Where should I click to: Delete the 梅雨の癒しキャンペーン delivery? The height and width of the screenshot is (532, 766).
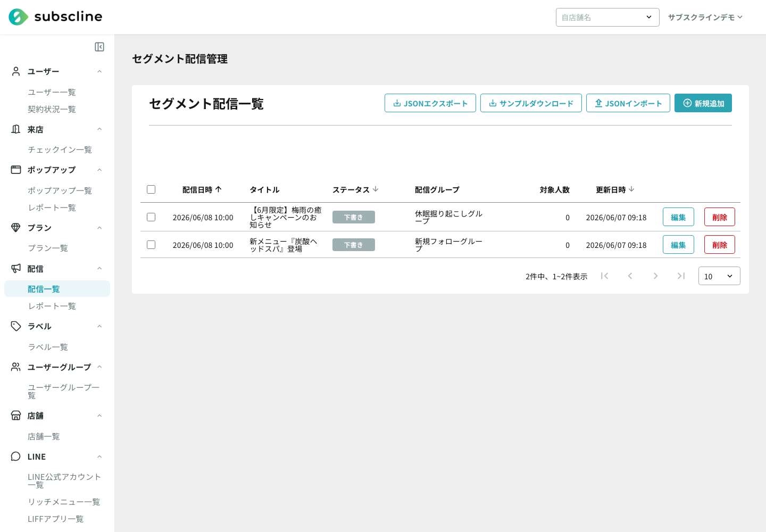coord(720,217)
